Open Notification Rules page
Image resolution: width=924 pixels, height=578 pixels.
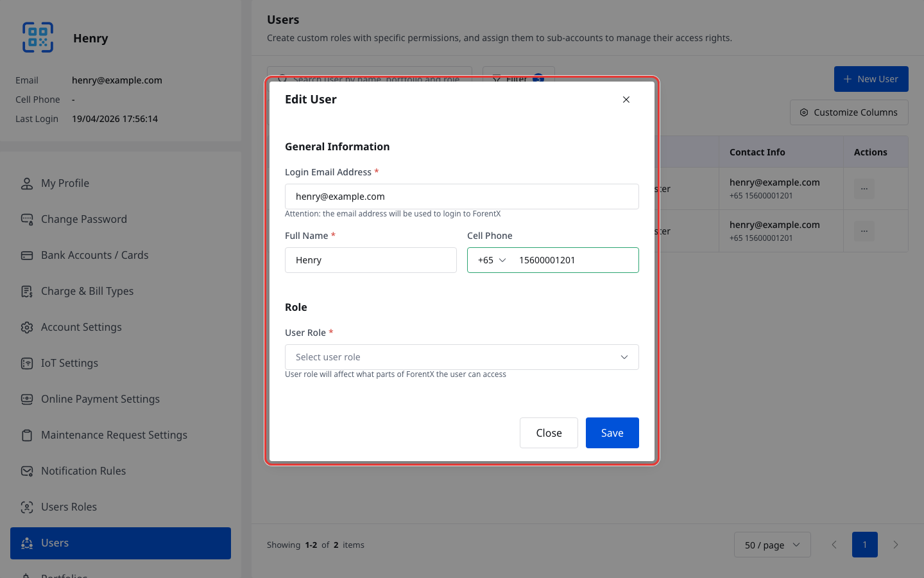(121, 471)
